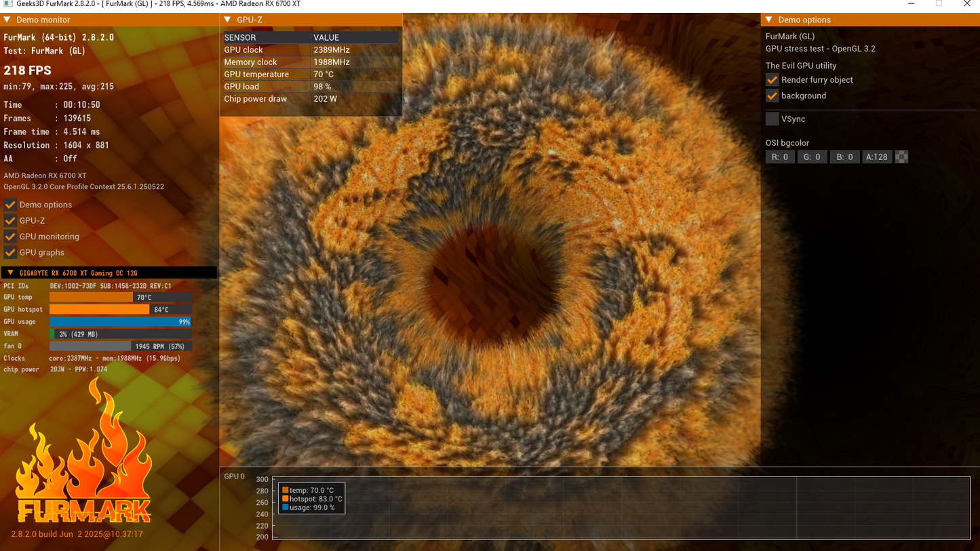Click the min:79, max:225, avg:215 stats line

58,87
